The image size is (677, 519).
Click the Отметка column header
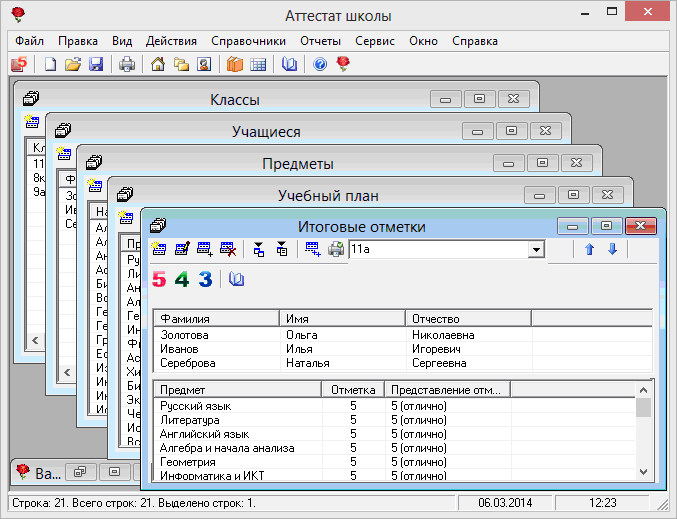coord(351,389)
